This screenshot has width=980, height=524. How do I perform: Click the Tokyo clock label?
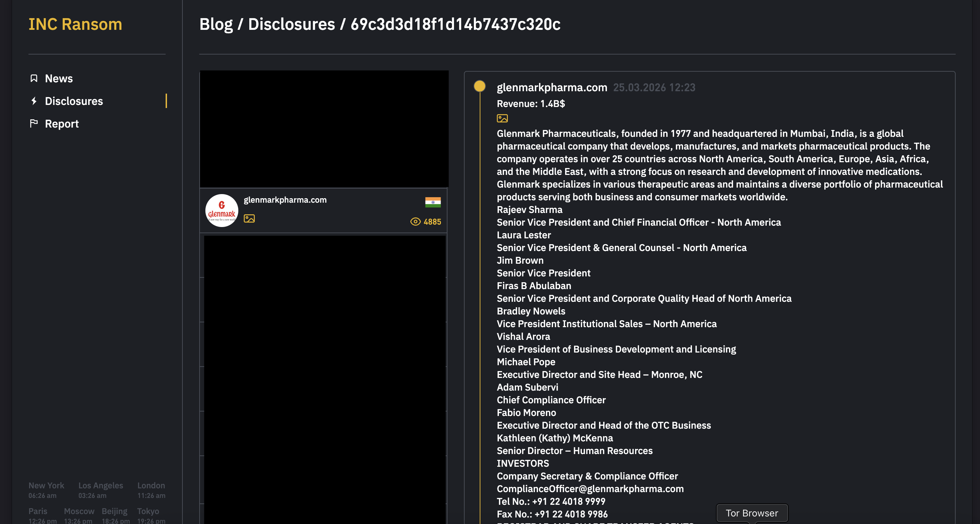click(x=148, y=511)
